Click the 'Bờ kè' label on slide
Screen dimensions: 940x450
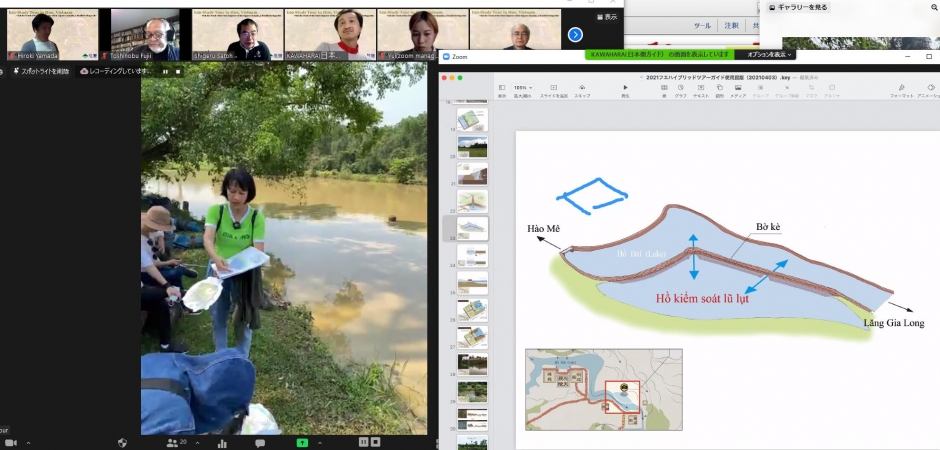[x=767, y=226]
